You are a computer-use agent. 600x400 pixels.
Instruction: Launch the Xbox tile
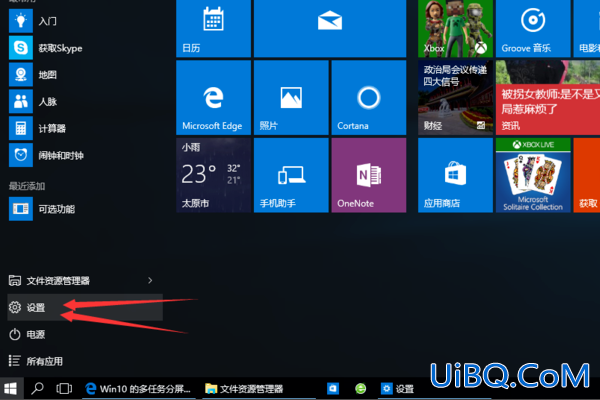point(455,28)
